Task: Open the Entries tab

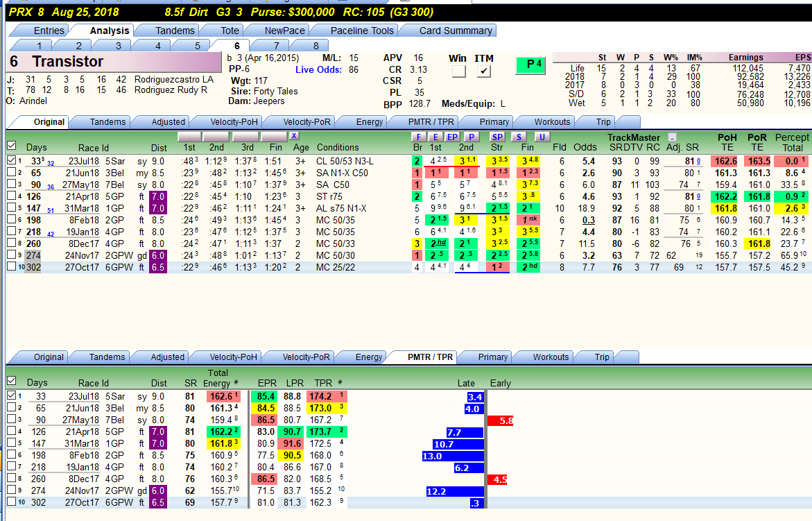Action: 49,31
